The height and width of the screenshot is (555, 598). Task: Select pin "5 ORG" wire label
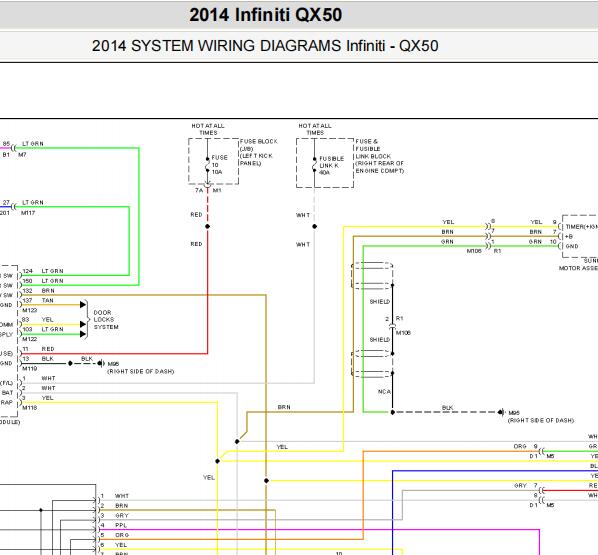[114, 535]
